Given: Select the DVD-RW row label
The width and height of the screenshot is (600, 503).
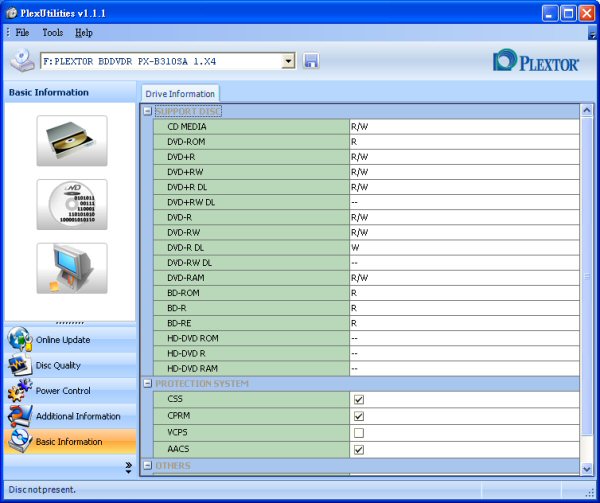Looking at the screenshot, I should 184,233.
